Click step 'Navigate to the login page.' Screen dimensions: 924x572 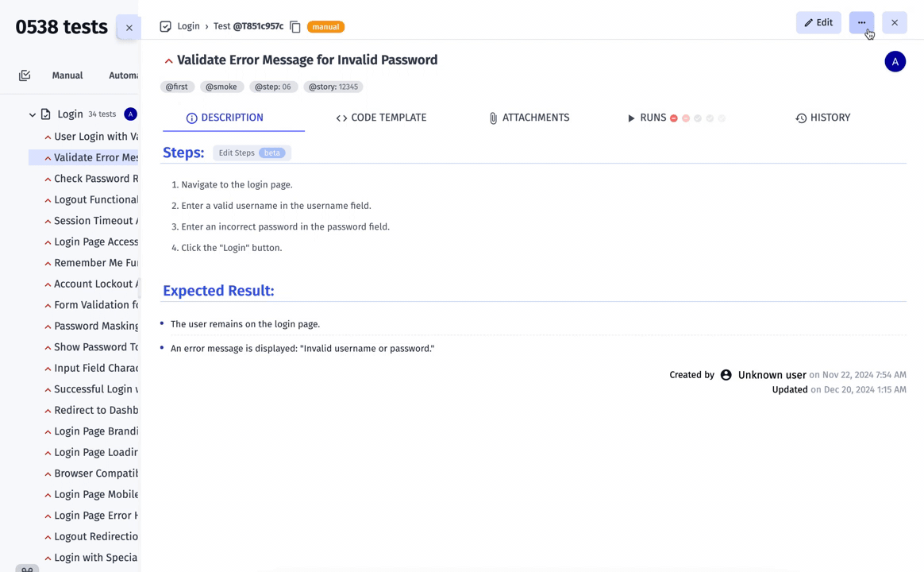tap(237, 184)
